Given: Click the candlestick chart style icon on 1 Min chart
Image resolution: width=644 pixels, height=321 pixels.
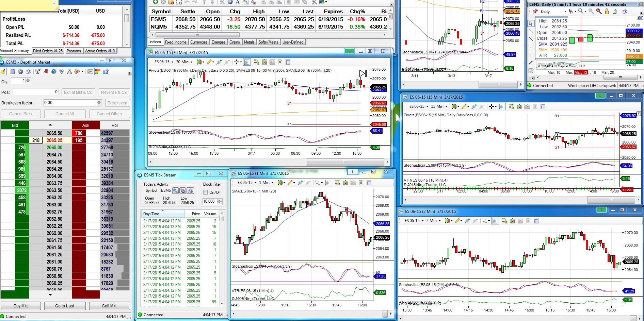Looking at the screenshot, I should click(x=280, y=183).
